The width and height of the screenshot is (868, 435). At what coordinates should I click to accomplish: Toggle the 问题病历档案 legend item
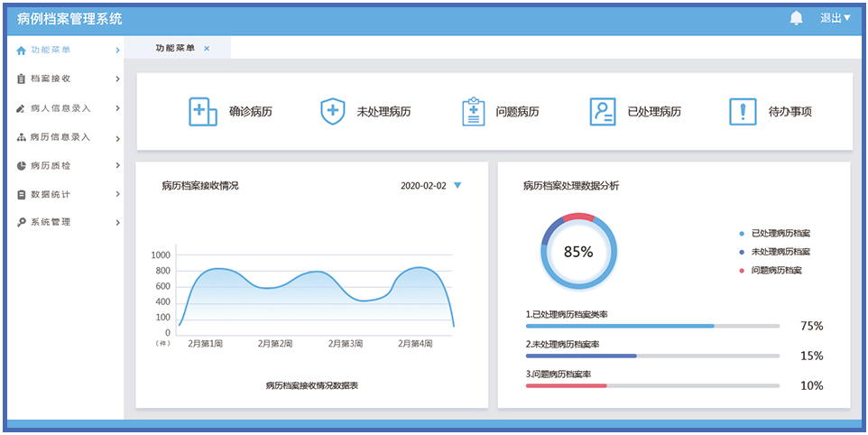point(774,270)
